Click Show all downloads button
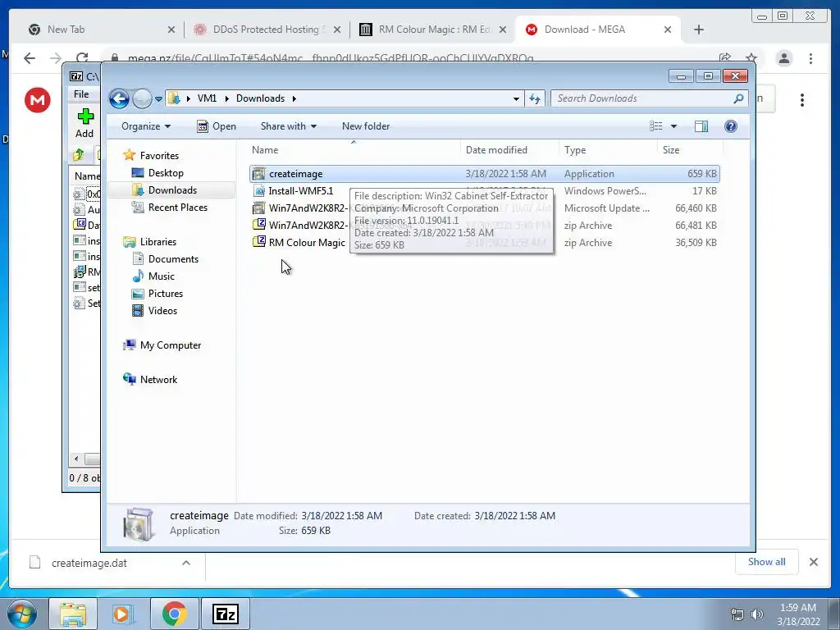The height and width of the screenshot is (630, 840). [767, 562]
